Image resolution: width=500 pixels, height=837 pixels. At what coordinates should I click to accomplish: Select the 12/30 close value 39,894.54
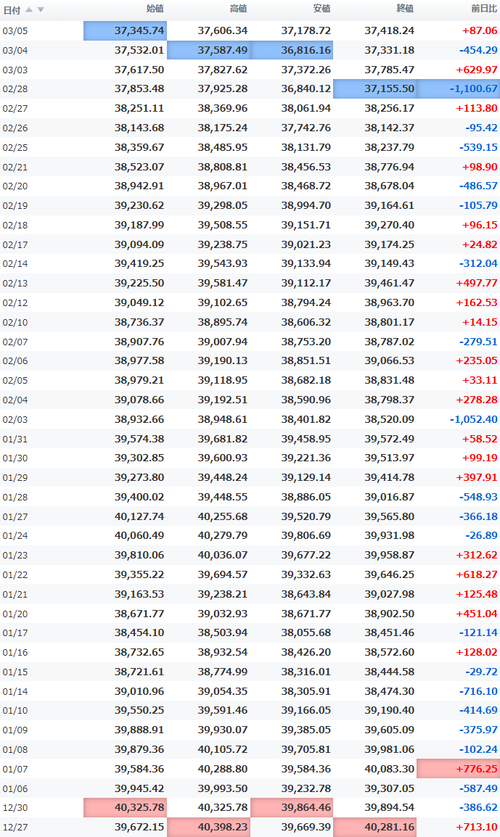click(x=389, y=808)
